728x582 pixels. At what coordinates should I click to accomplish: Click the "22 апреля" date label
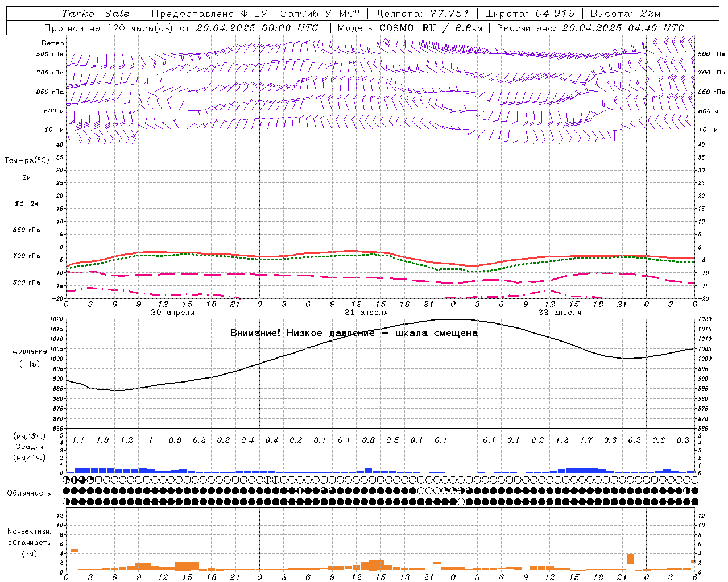(x=559, y=313)
